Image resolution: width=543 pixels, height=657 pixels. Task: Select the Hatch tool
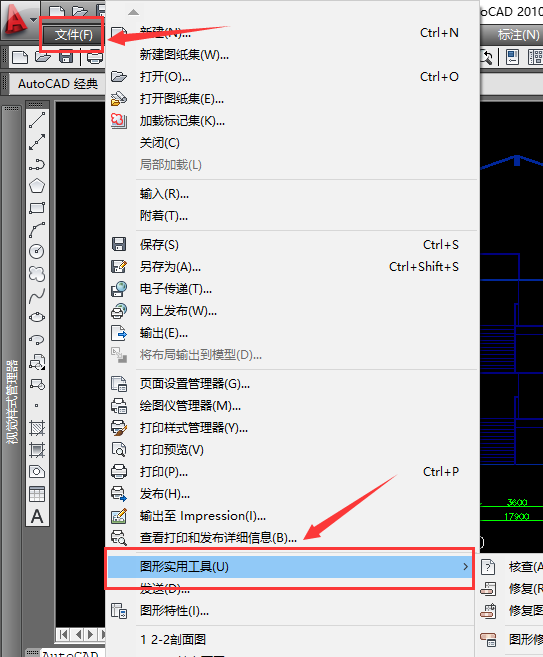tap(37, 428)
